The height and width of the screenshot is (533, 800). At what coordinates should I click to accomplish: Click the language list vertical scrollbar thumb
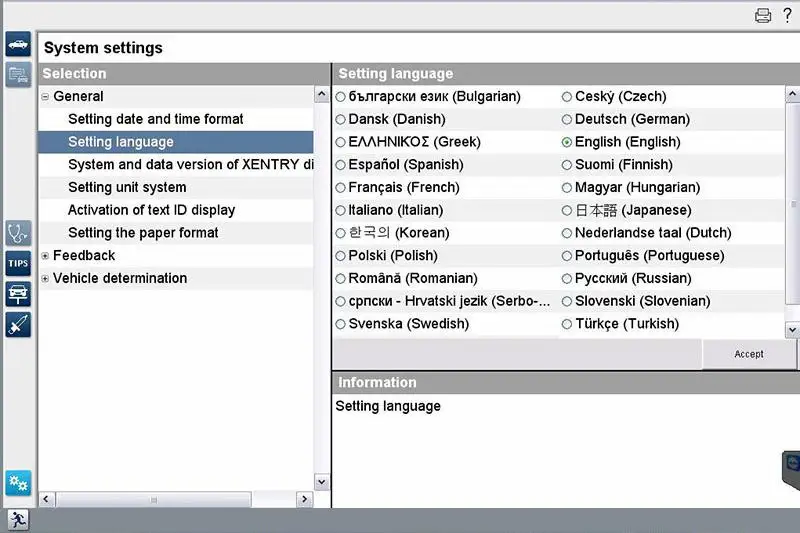pos(793,204)
